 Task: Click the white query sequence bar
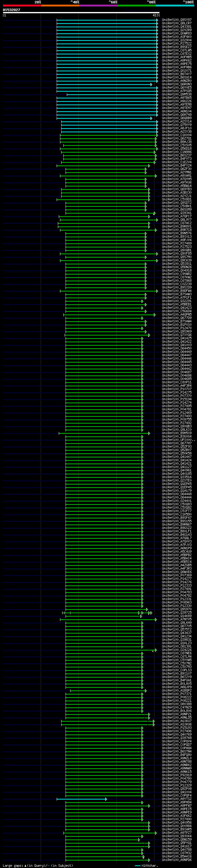point(81,12)
